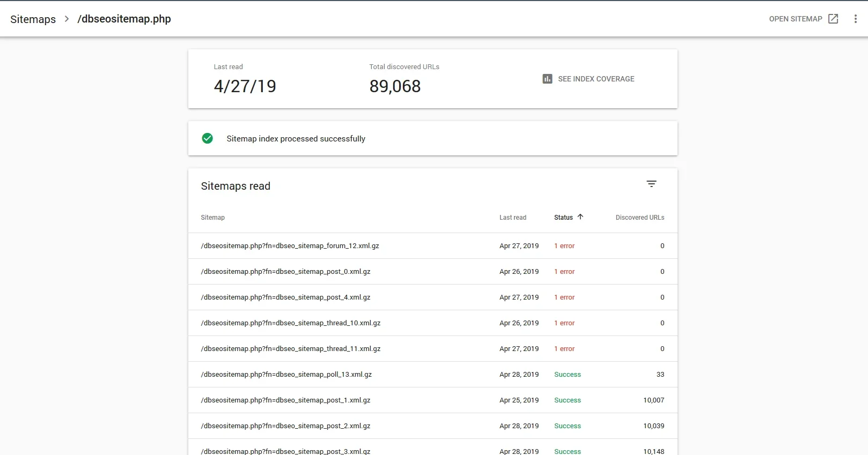Click the 33 discovered URLs value
This screenshot has width=868, height=455.
click(x=660, y=375)
